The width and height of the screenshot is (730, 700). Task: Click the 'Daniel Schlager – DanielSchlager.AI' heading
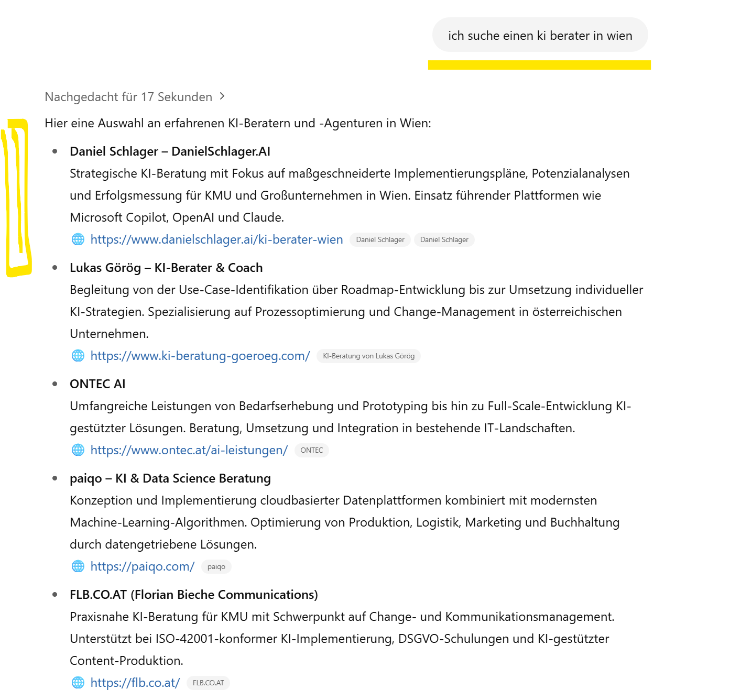point(170,151)
